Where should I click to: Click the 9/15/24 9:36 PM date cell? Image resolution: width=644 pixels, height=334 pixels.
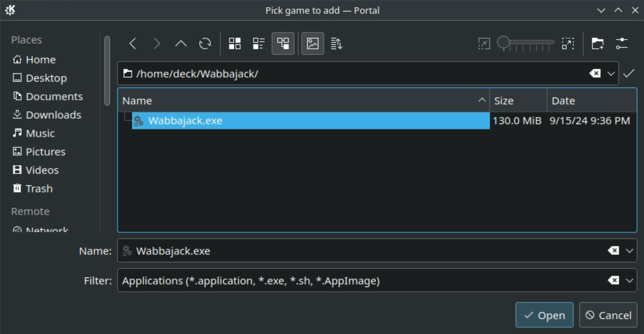(x=590, y=120)
